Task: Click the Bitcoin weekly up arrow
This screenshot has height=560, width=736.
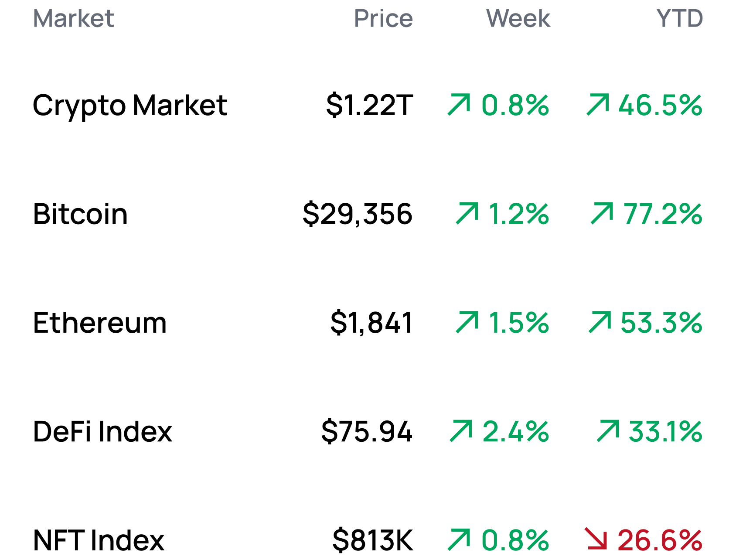Action: (x=467, y=214)
